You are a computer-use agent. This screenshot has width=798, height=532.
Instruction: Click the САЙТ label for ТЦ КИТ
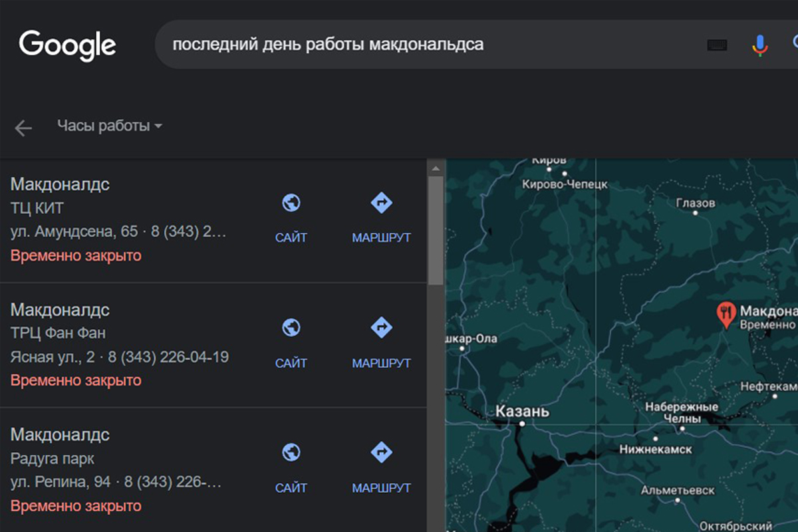(291, 237)
